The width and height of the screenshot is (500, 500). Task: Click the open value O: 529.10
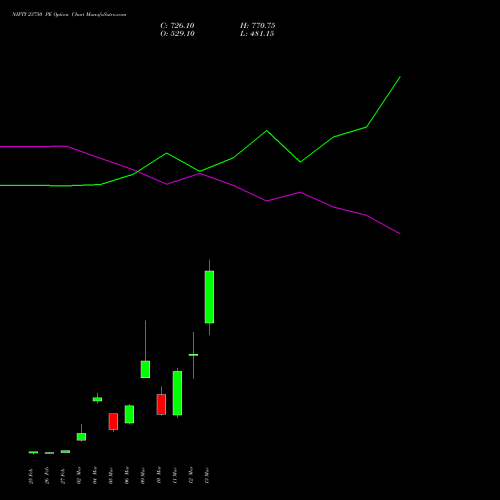[177, 34]
